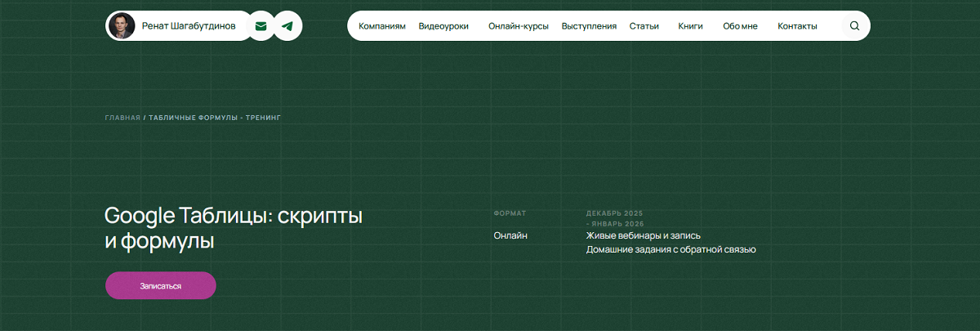The height and width of the screenshot is (331, 980).
Task: Click the name Ренат Шагабутдинов
Action: click(x=188, y=26)
